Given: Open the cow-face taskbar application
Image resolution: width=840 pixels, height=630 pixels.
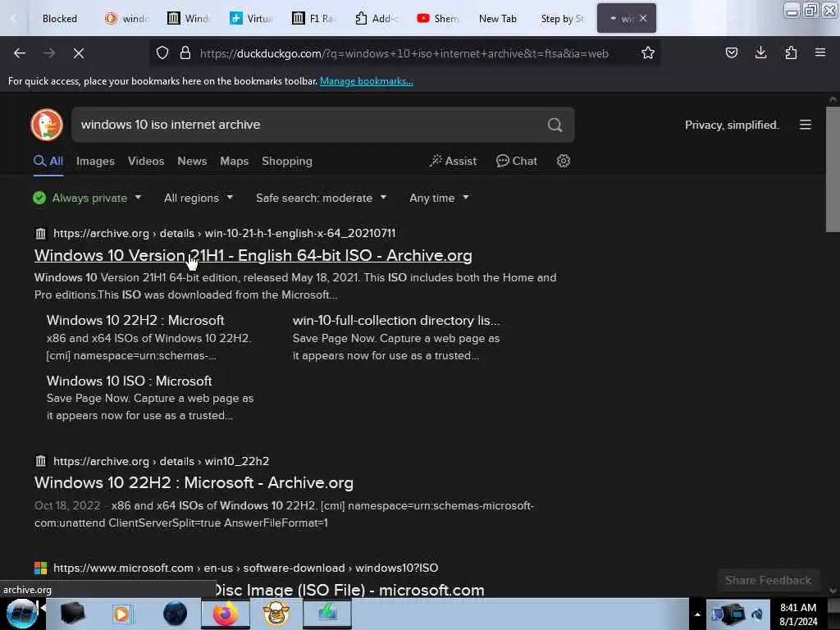Looking at the screenshot, I should pyautogui.click(x=276, y=614).
